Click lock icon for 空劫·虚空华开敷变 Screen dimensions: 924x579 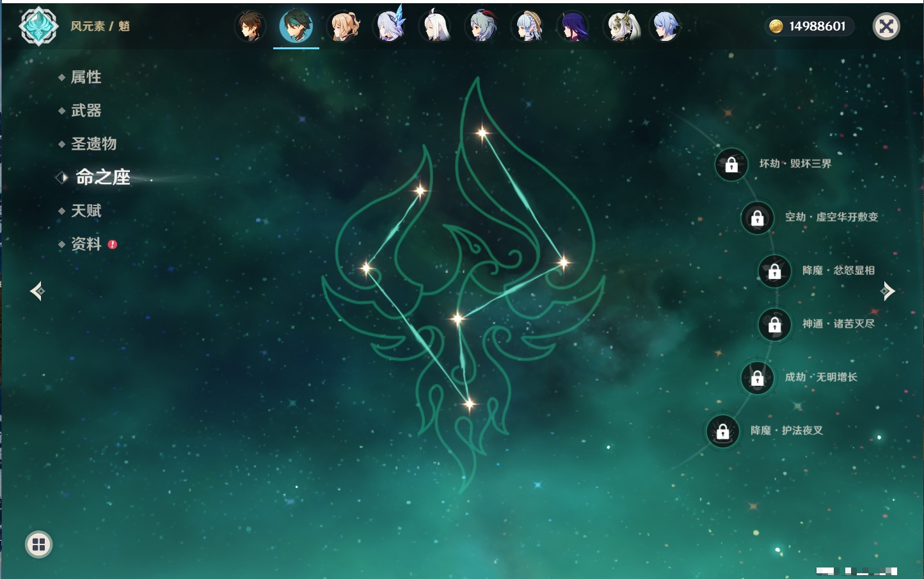[x=758, y=218]
